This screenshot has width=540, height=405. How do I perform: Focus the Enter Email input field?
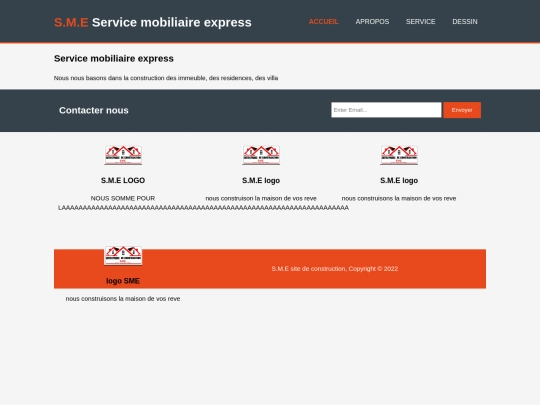point(386,110)
